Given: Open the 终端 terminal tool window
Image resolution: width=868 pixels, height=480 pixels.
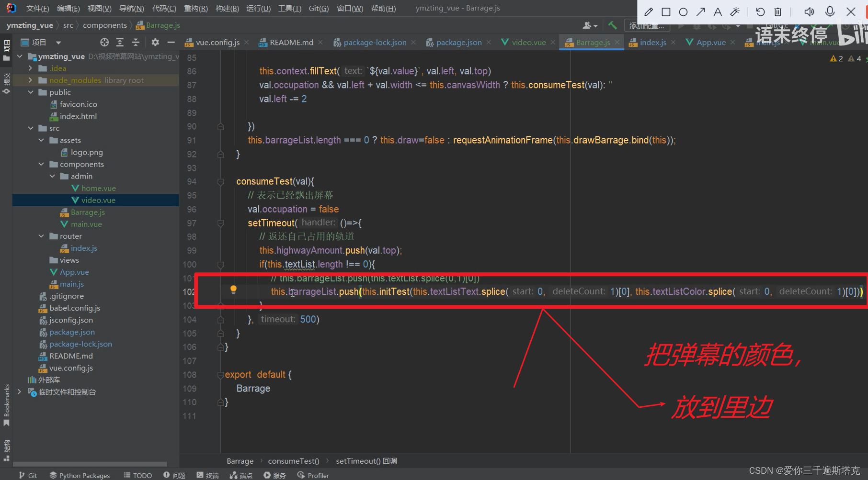Looking at the screenshot, I should [207, 475].
